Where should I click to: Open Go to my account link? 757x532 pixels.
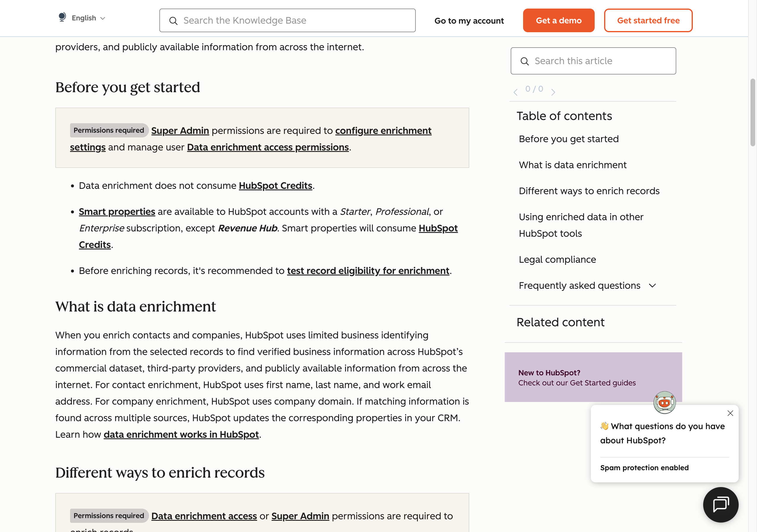tap(469, 21)
